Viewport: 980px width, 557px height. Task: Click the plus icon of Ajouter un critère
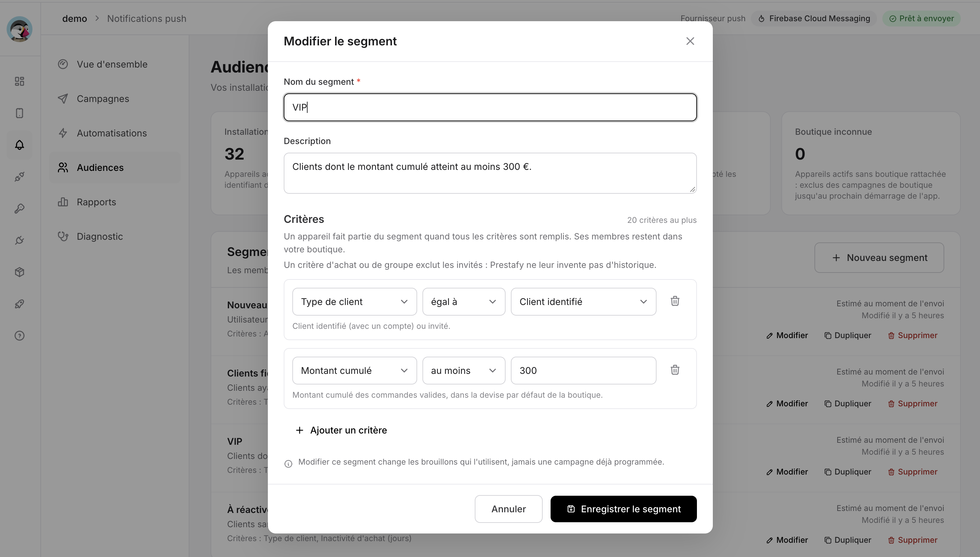pos(299,430)
